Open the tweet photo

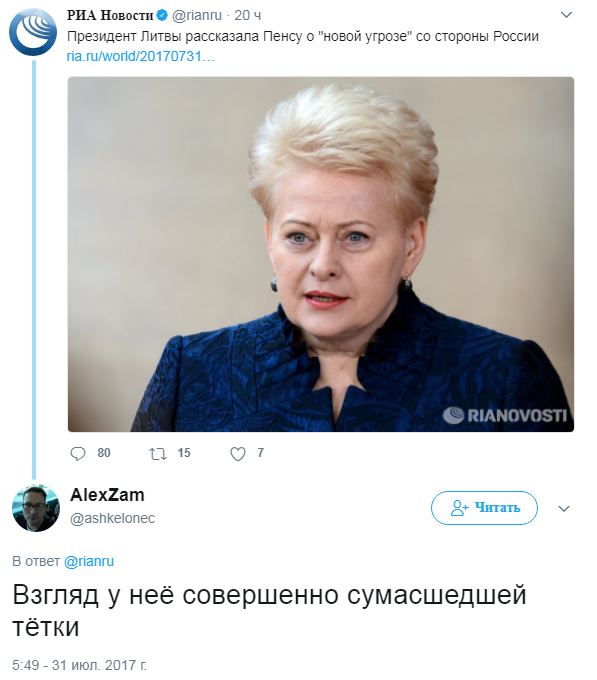point(321,254)
